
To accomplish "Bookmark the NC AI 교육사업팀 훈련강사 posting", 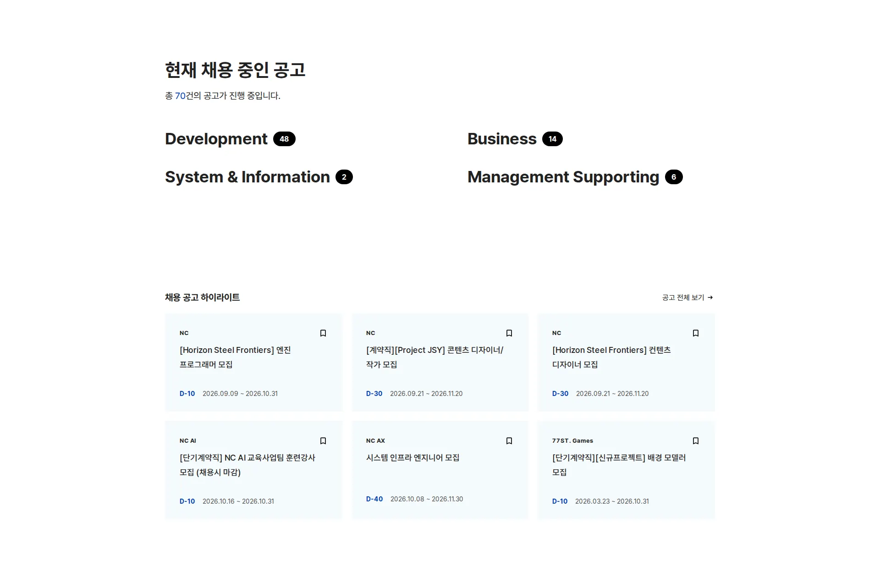I will point(323,441).
